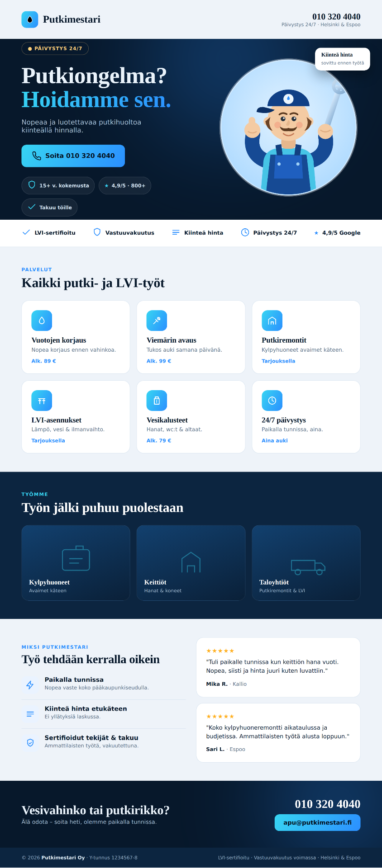Click lightning icon beside Paikalla tunnissa
Screen dimensions: 382x868
30,685
